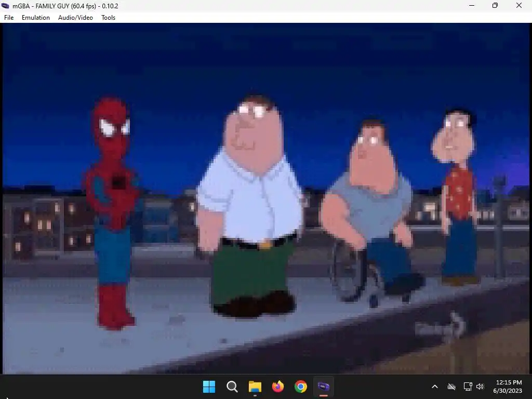This screenshot has width=532, height=399.
Task: Open File Explorer from the taskbar
Action: pyautogui.click(x=255, y=387)
